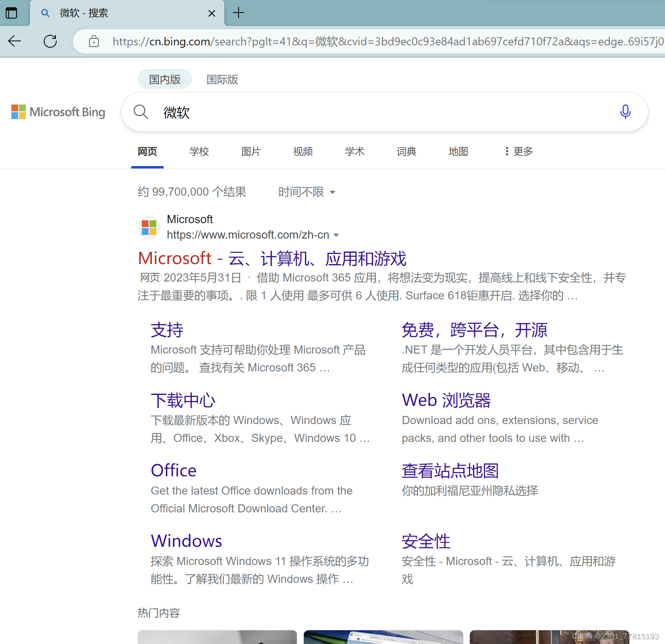Viewport: 665px width, 644px height.
Task: Select the 视频 tab
Action: (x=303, y=151)
